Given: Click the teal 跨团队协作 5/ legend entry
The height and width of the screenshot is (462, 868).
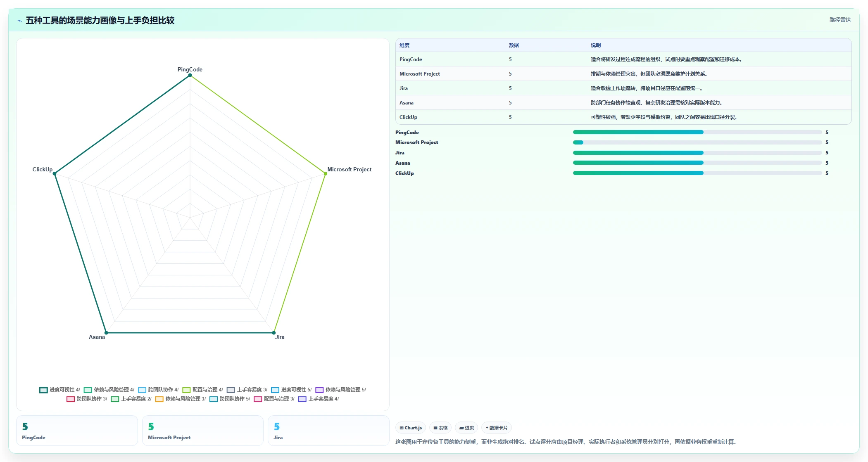Looking at the screenshot, I should pyautogui.click(x=230, y=399).
